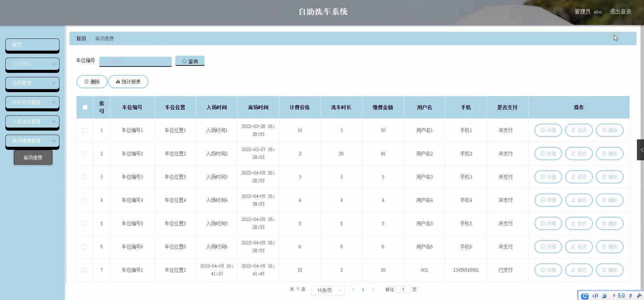View 详情 for row 1
The width and height of the screenshot is (644, 300).
tap(548, 130)
